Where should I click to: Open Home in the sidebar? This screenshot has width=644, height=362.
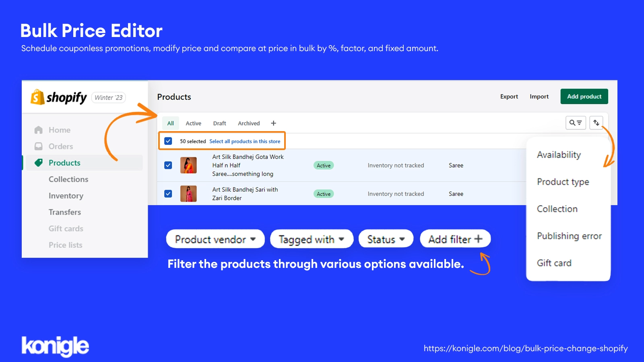click(60, 130)
